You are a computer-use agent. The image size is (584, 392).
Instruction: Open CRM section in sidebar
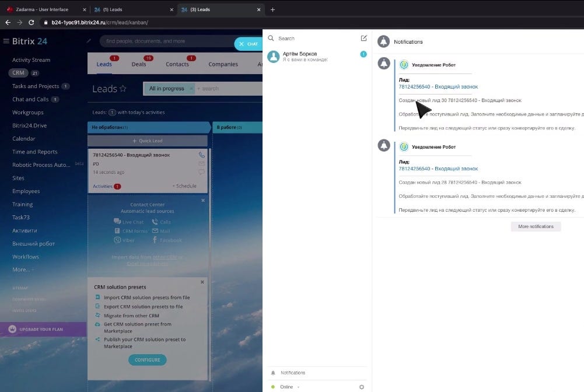coord(18,73)
